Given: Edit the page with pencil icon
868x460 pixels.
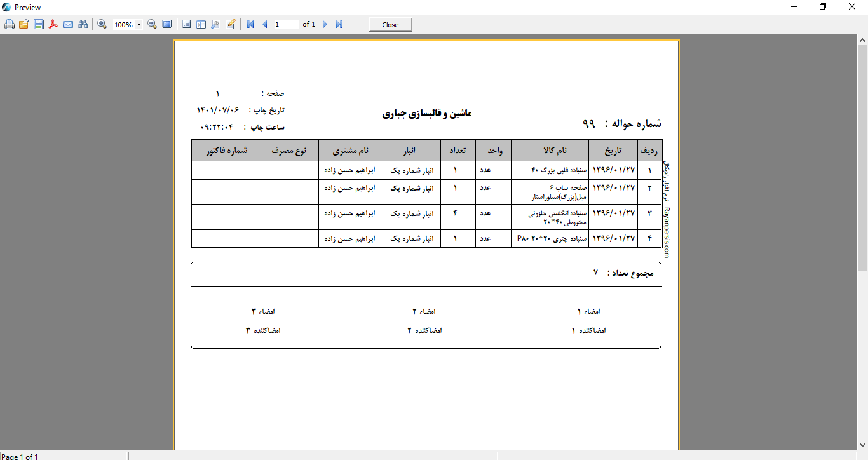Looking at the screenshot, I should 231,24.
